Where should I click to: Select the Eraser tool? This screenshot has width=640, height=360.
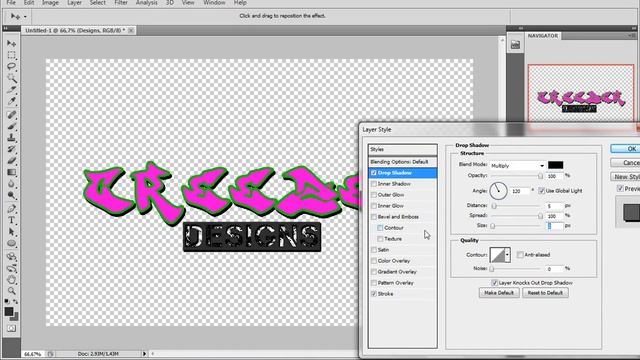11,160
